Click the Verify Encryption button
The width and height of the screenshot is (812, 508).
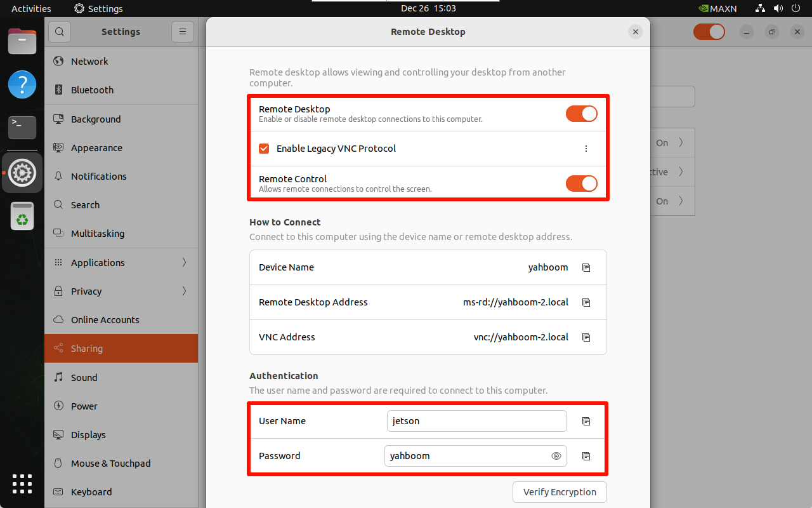click(560, 492)
